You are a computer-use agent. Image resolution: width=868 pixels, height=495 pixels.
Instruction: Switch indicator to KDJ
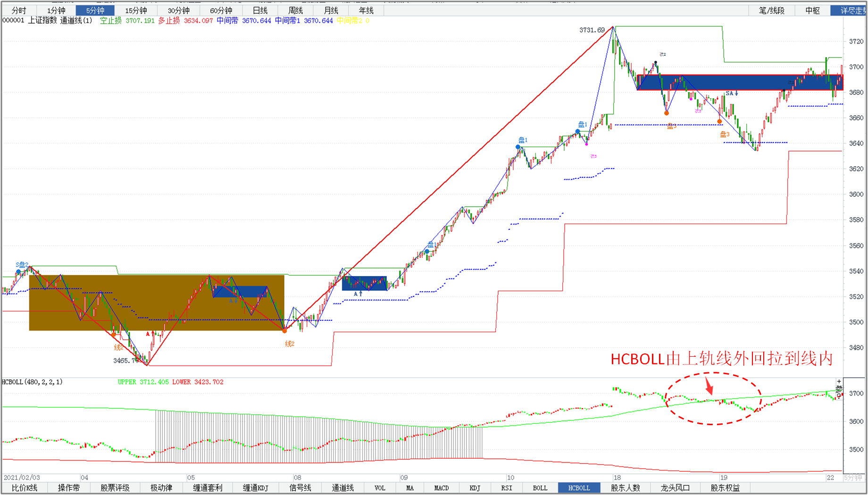tap(475, 488)
